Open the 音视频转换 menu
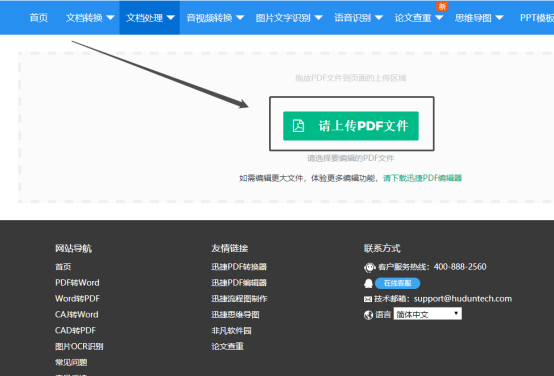Image resolution: width=554 pixels, height=376 pixels. pos(215,18)
